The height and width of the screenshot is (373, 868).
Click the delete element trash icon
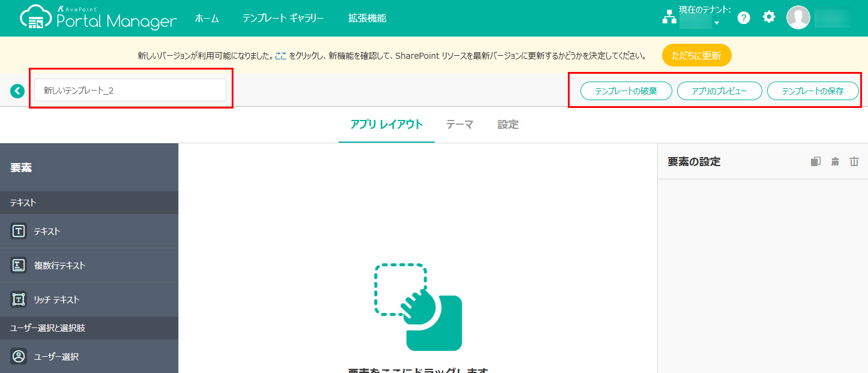click(854, 161)
